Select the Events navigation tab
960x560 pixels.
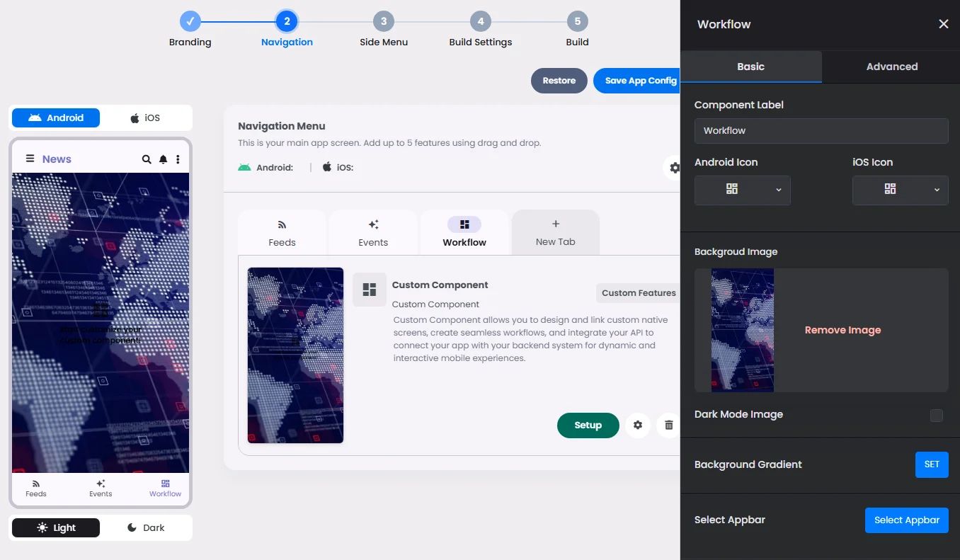point(373,232)
